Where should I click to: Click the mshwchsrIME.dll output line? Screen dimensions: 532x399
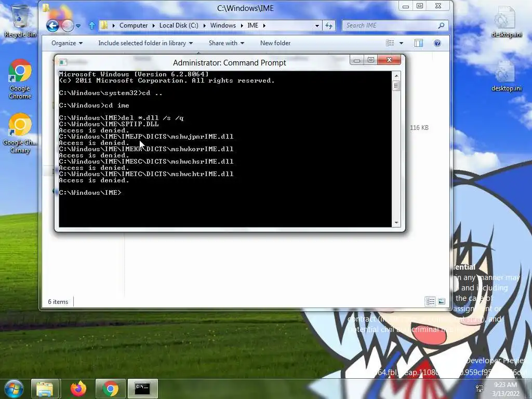[146, 162]
